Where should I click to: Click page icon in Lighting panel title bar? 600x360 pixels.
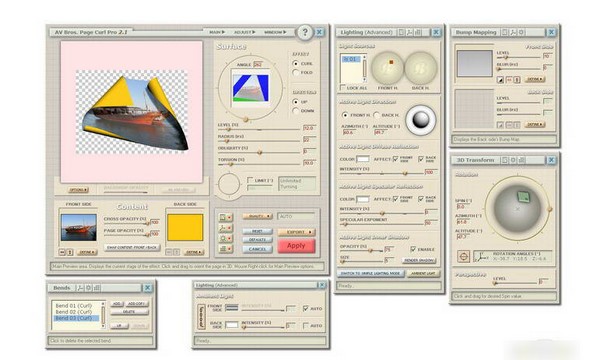(401, 33)
